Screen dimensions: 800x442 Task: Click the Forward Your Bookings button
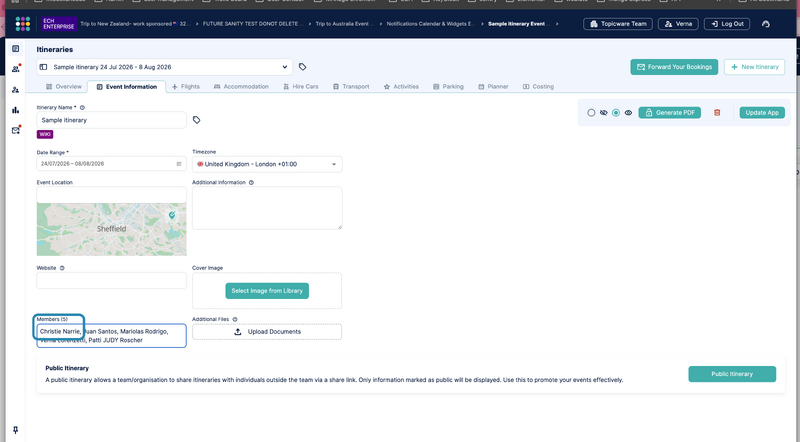click(x=674, y=67)
